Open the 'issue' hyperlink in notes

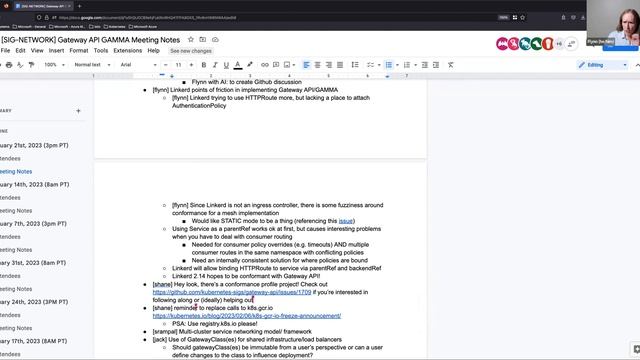345,221
